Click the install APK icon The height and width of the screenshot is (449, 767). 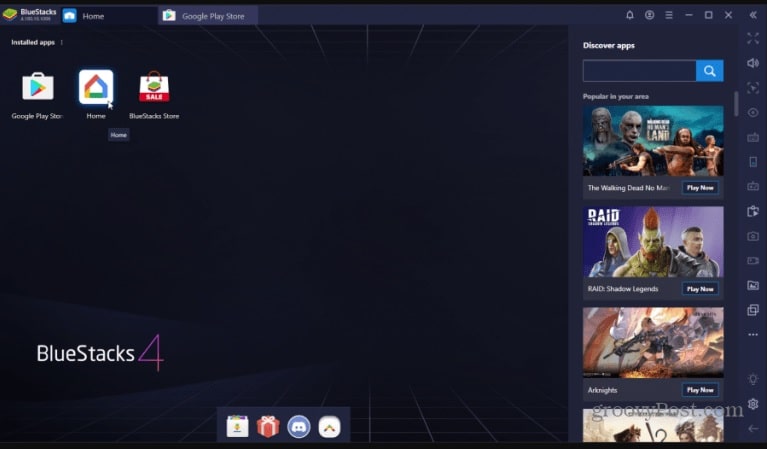pyautogui.click(x=753, y=211)
